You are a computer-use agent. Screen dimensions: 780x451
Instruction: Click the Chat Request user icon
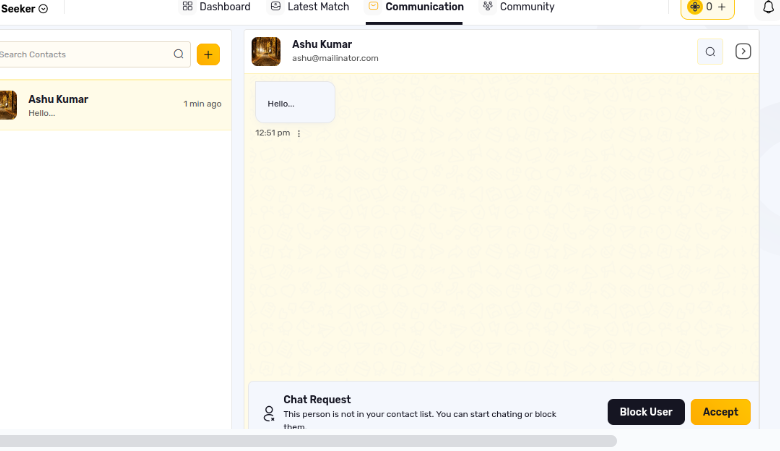click(x=269, y=413)
